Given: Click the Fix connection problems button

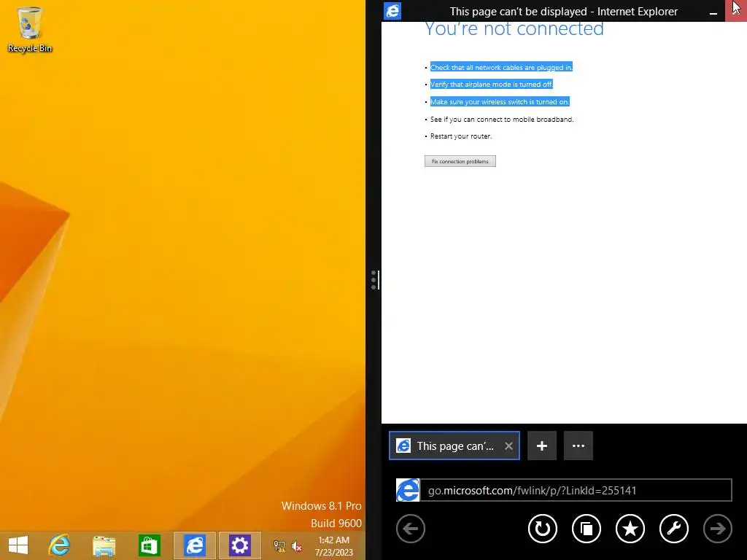Looking at the screenshot, I should (460, 161).
